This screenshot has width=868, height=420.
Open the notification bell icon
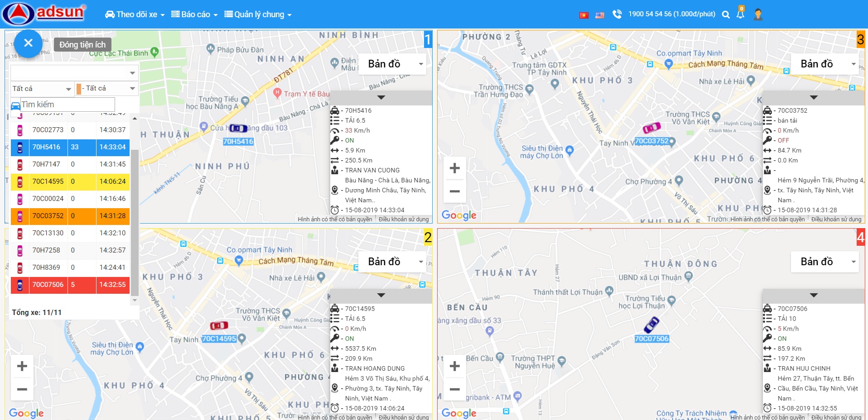740,14
